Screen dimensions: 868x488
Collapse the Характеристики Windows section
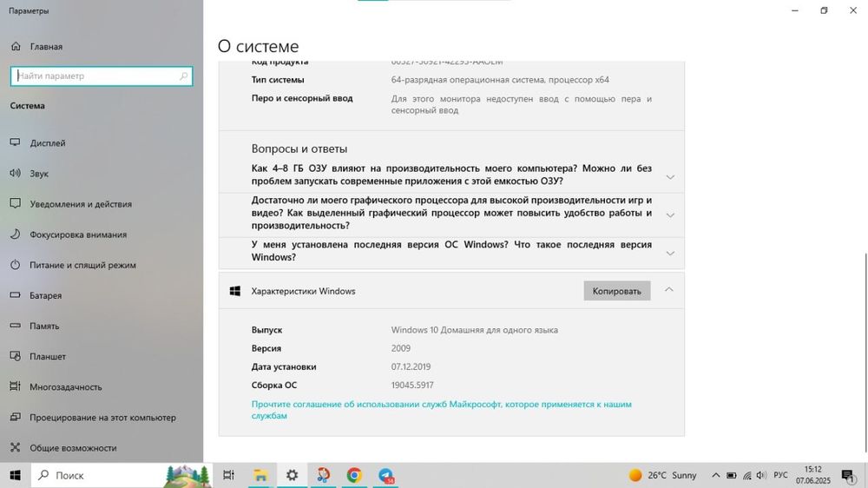coord(668,290)
